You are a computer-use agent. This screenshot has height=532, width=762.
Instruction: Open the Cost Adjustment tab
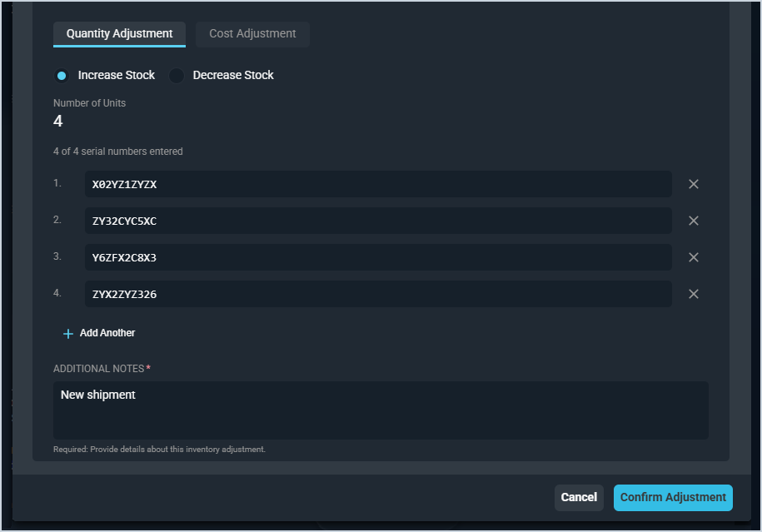point(252,34)
